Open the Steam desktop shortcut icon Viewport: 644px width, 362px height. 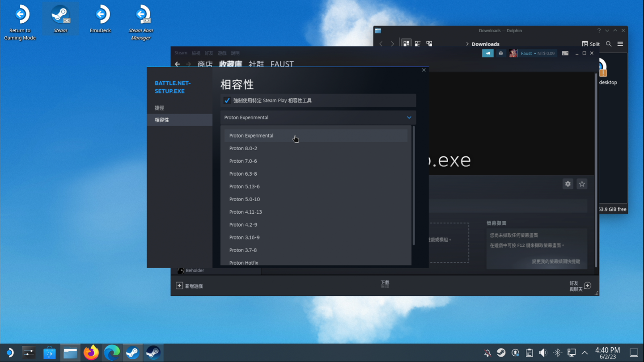(60, 19)
